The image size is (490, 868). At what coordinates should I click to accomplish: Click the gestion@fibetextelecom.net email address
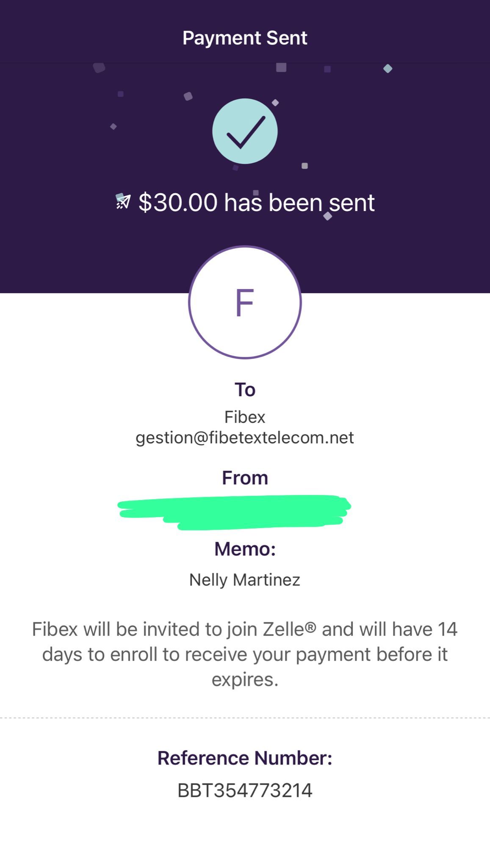coord(245,438)
